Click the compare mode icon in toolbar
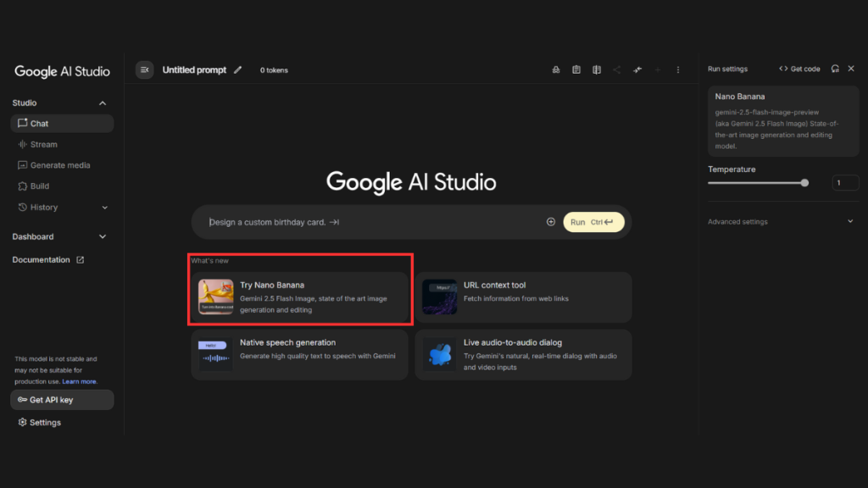The height and width of the screenshot is (488, 868). coord(596,69)
